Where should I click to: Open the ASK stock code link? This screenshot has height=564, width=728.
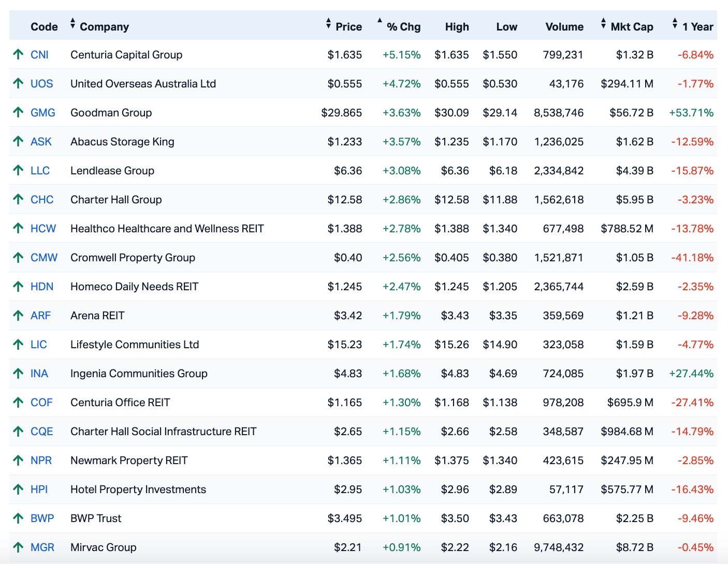tap(41, 142)
